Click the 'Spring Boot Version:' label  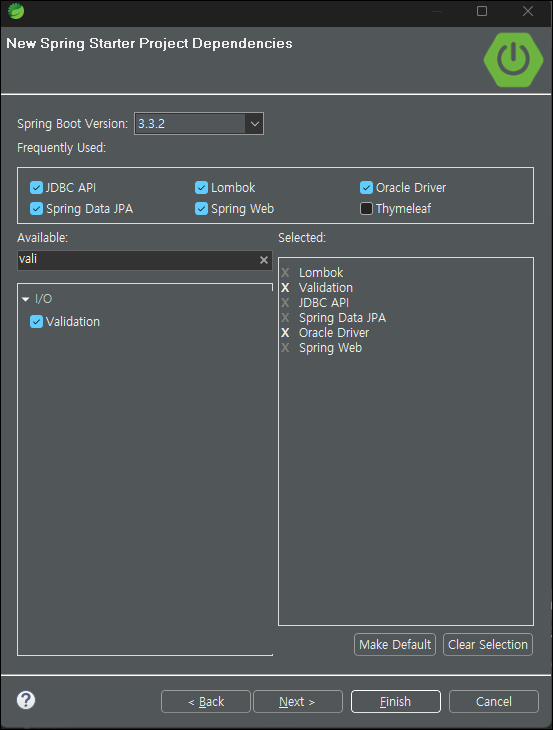[72, 124]
